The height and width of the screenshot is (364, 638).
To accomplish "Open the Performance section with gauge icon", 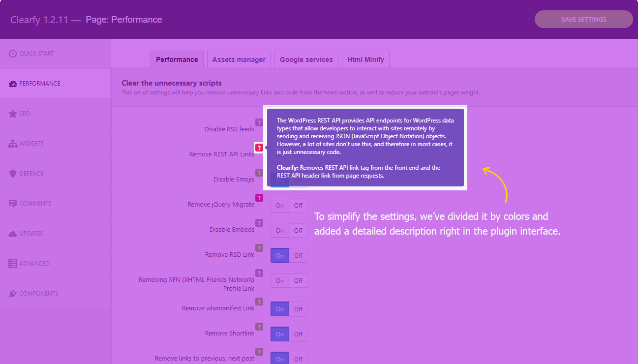I will point(55,84).
